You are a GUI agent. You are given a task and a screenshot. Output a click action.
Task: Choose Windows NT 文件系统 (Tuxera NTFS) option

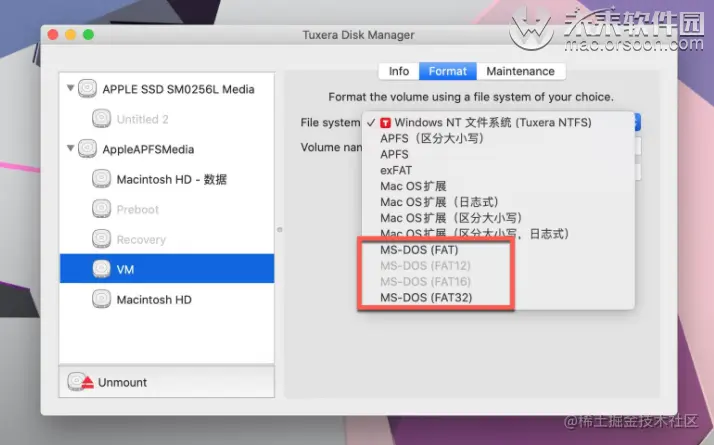[498, 122]
